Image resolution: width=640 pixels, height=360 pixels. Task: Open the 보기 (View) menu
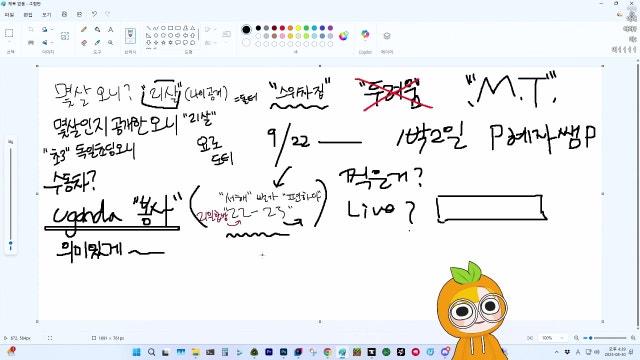coord(47,15)
